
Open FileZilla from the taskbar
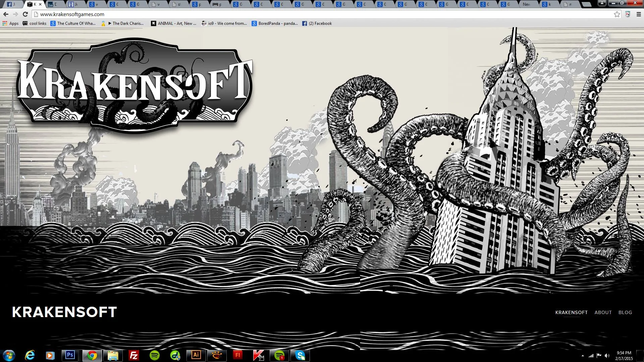click(x=133, y=355)
